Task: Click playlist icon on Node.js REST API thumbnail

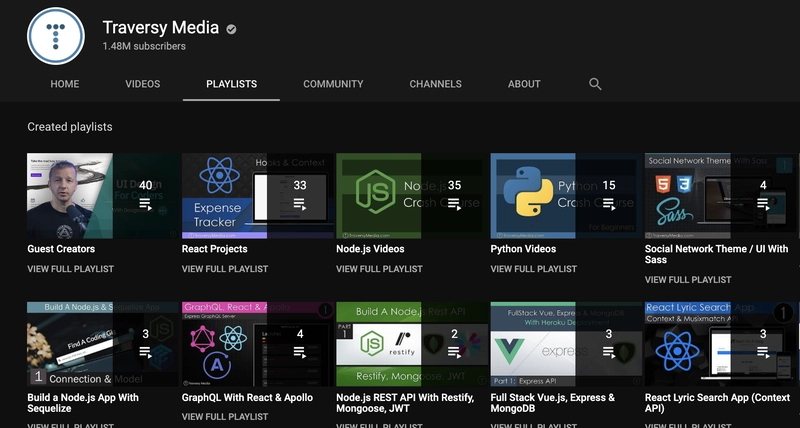Action: tap(454, 353)
